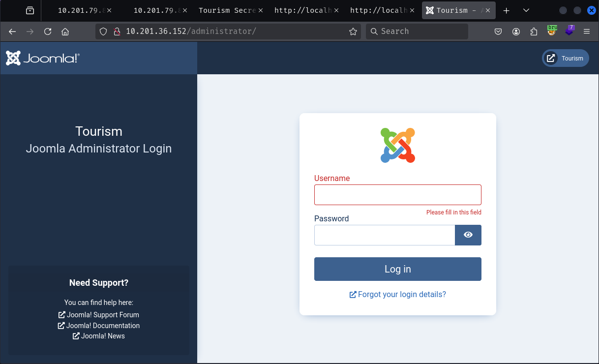
Task: Open the Firefox extensions icon
Action: 534,31
